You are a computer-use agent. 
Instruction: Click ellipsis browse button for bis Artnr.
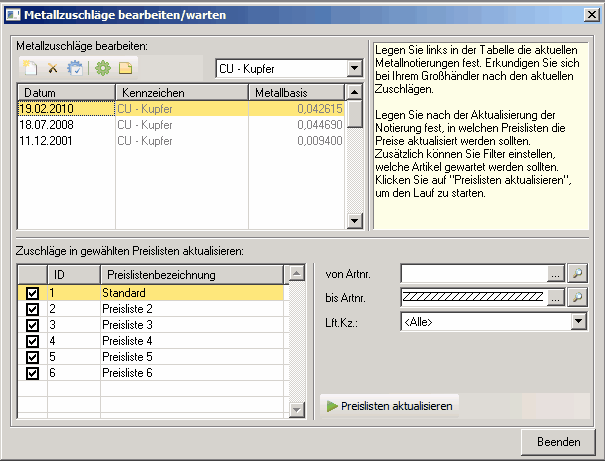[556, 297]
